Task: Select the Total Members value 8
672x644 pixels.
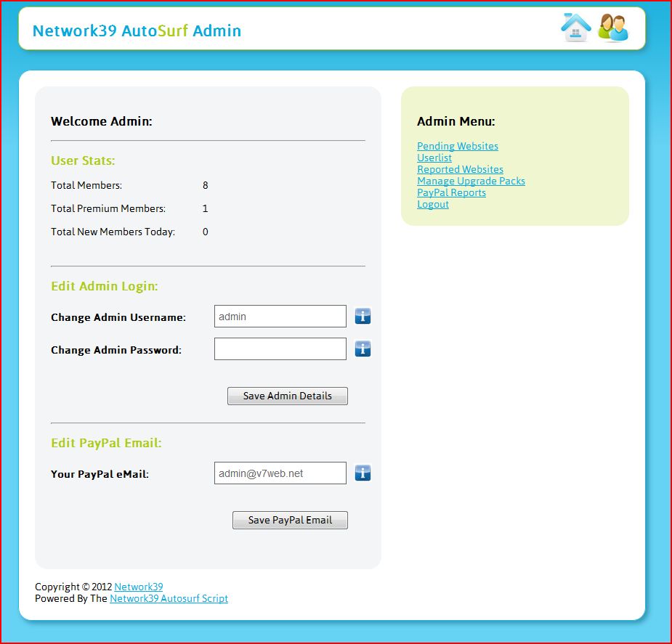Action: point(206,185)
